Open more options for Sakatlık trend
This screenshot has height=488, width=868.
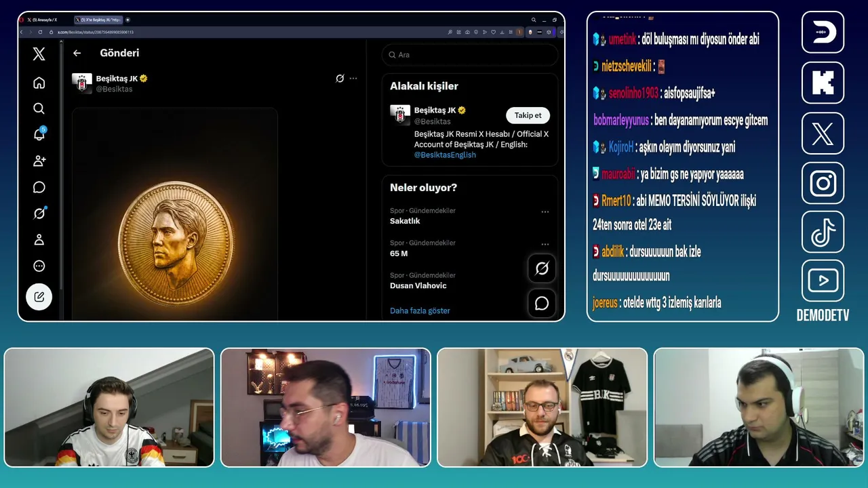coord(545,212)
